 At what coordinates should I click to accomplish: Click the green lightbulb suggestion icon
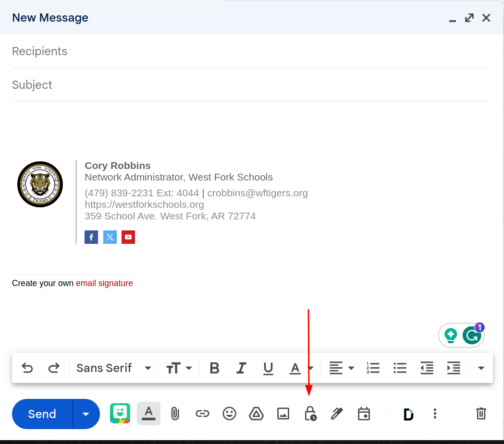click(451, 336)
